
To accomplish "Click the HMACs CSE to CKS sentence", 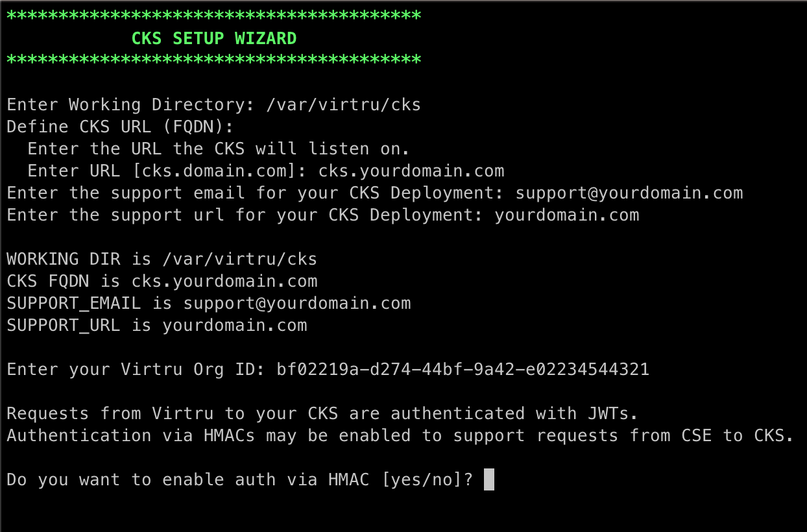I will pyautogui.click(x=401, y=436).
